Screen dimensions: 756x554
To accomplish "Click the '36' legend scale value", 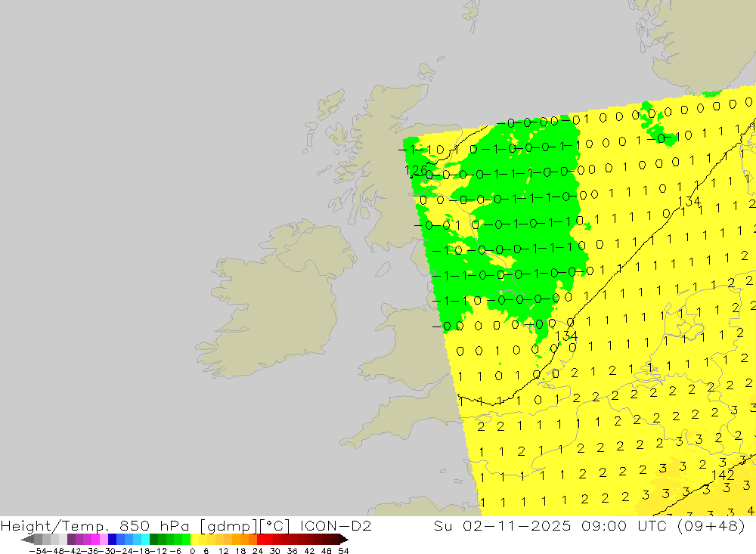I will 292,551.
